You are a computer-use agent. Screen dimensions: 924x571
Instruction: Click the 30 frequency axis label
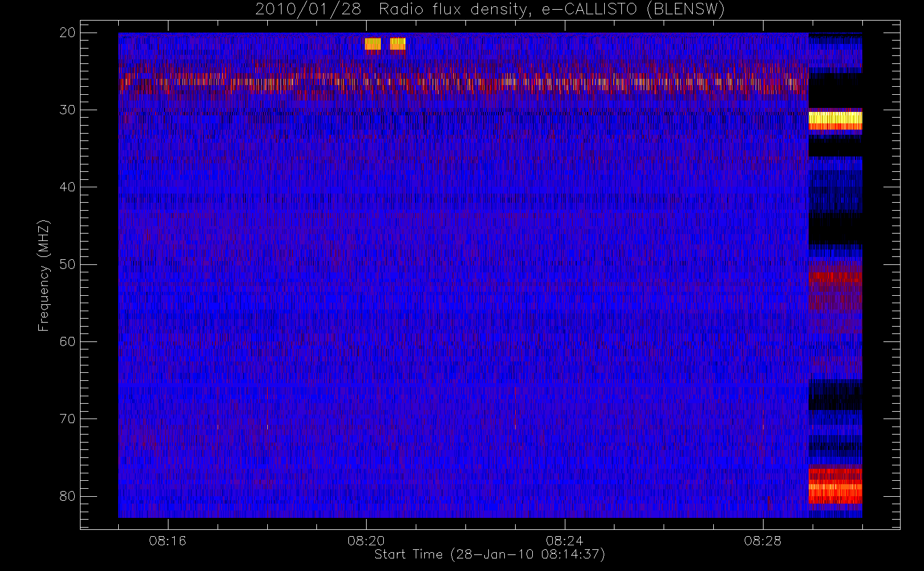[x=67, y=110]
